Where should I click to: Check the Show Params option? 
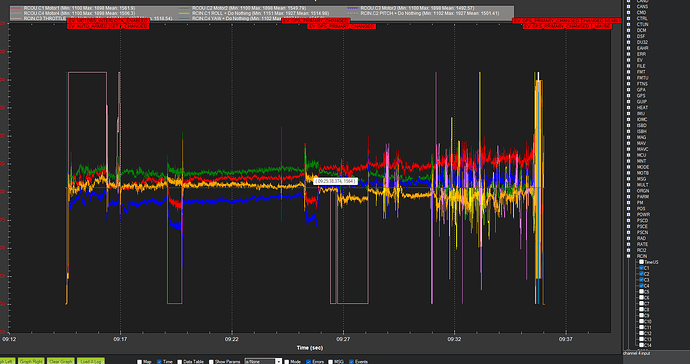click(x=211, y=362)
